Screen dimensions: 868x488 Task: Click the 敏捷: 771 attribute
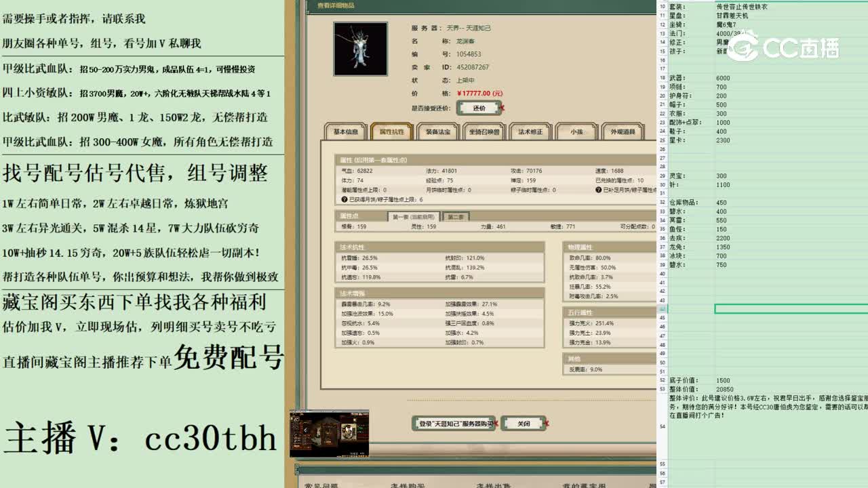pos(562,227)
